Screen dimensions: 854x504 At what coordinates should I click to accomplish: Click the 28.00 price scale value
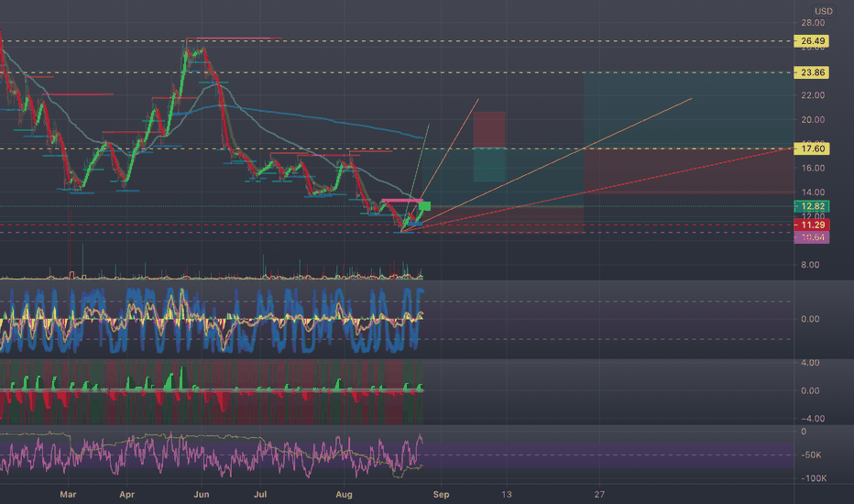pyautogui.click(x=813, y=23)
